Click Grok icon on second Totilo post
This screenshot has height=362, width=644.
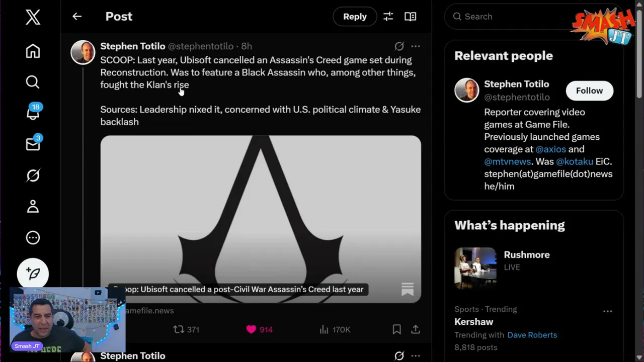[x=399, y=356]
